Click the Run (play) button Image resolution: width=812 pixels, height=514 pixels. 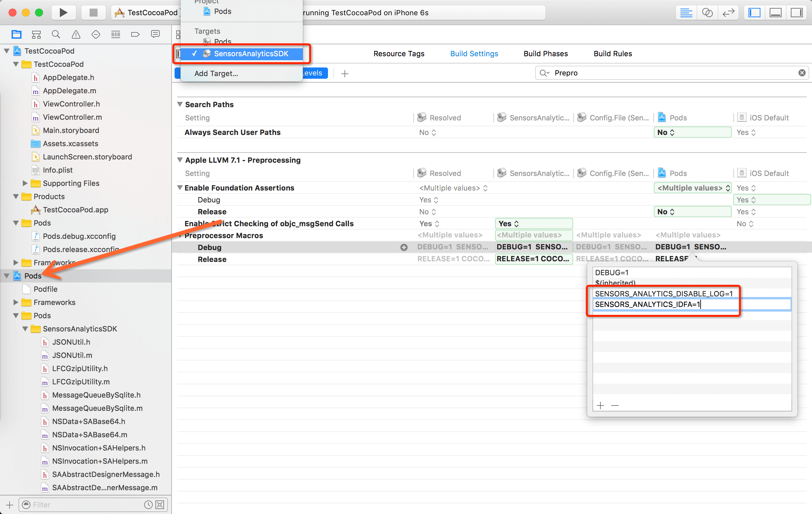63,13
